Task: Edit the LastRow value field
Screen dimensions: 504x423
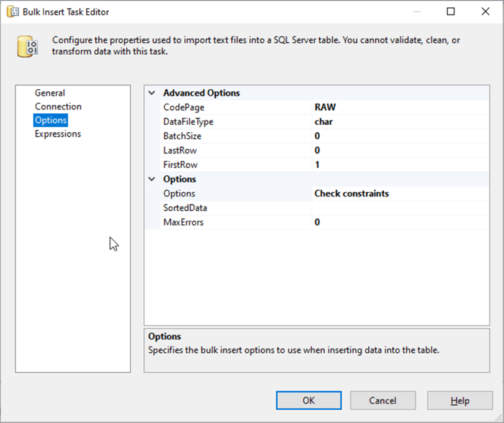Action: (x=400, y=150)
